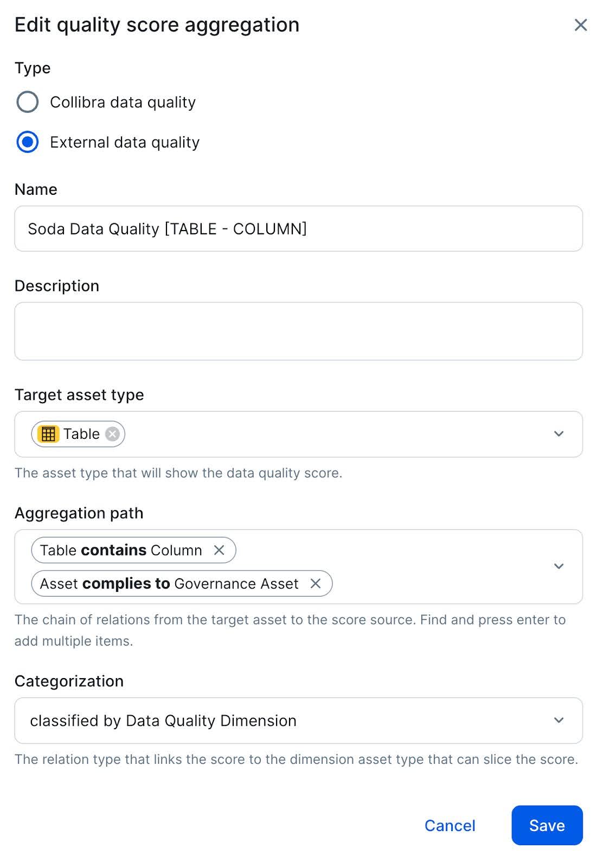Click the 'External data quality' label text
The height and width of the screenshot is (868, 616).
coord(125,142)
